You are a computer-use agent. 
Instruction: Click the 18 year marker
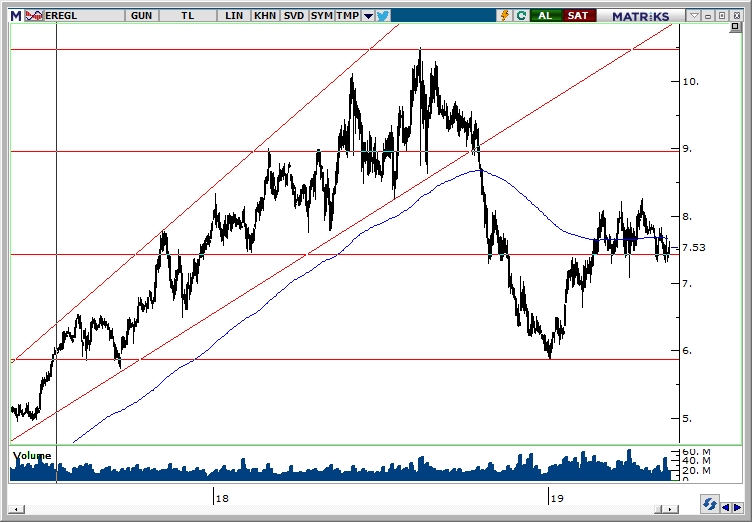(x=222, y=498)
